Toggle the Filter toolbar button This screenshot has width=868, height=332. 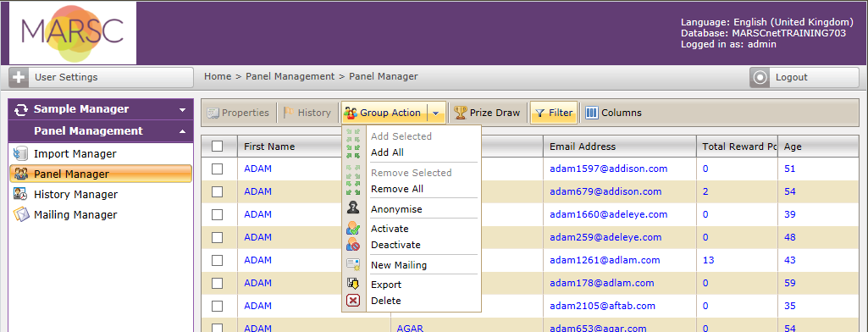coord(554,113)
